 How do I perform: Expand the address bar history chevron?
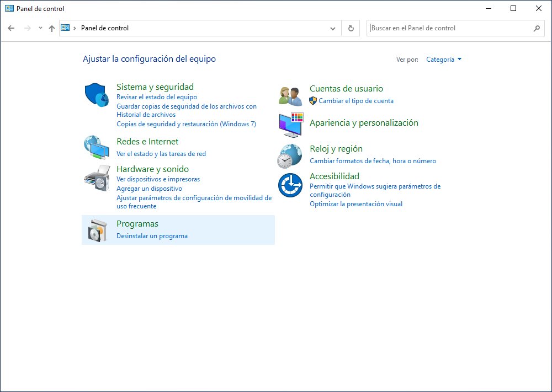click(x=333, y=28)
